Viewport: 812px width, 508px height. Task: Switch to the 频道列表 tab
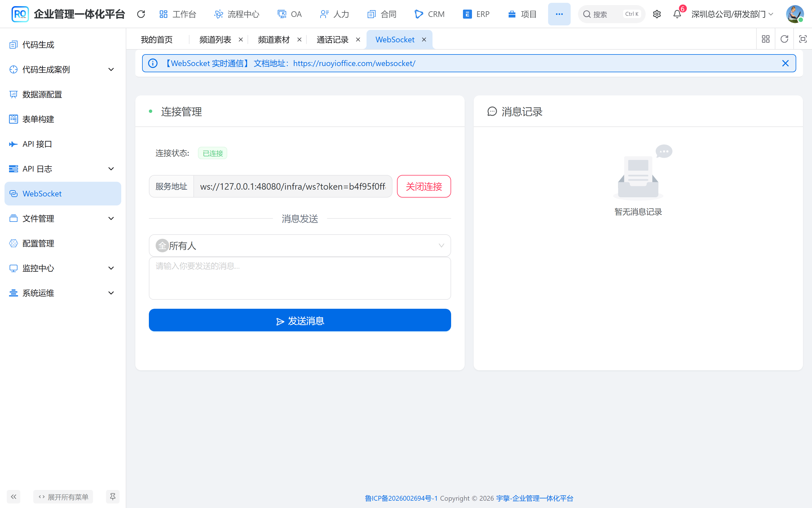click(215, 40)
